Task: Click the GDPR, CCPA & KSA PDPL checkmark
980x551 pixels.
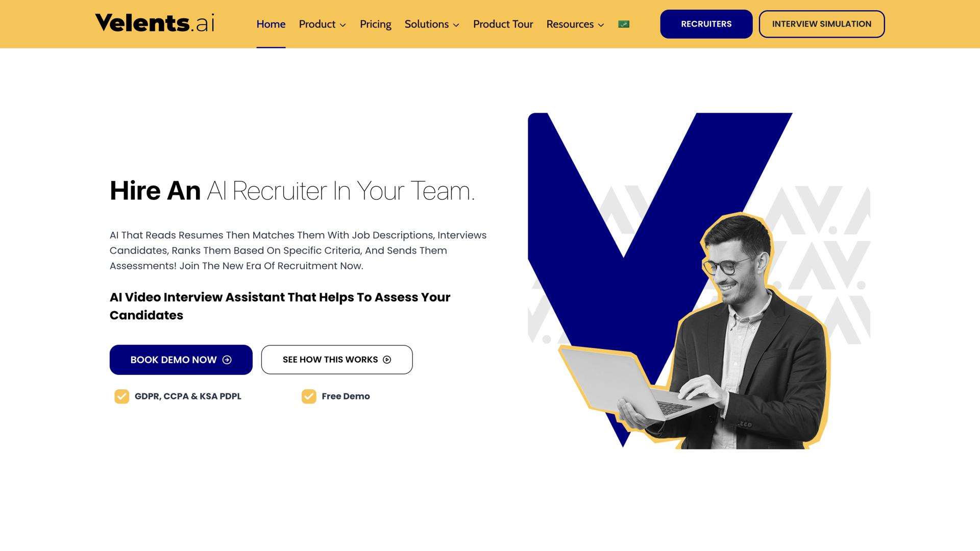Action: click(x=121, y=396)
